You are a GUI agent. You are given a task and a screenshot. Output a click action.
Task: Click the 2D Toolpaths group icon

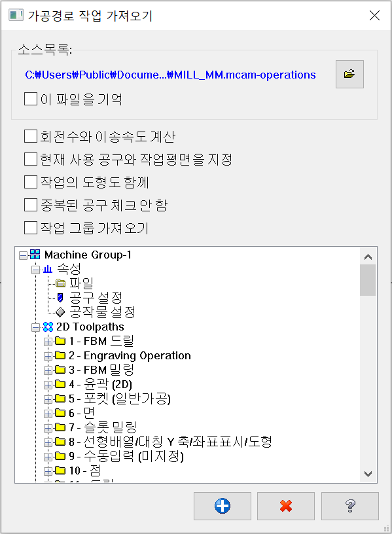tap(48, 327)
